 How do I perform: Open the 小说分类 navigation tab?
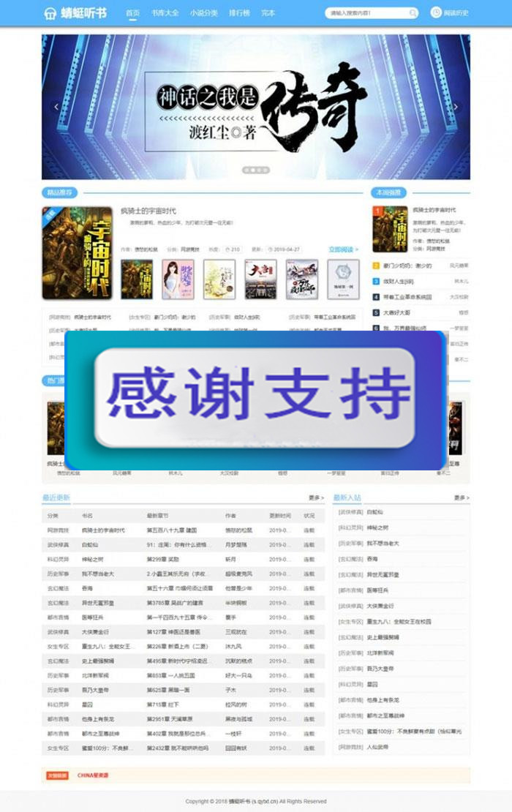coord(203,13)
